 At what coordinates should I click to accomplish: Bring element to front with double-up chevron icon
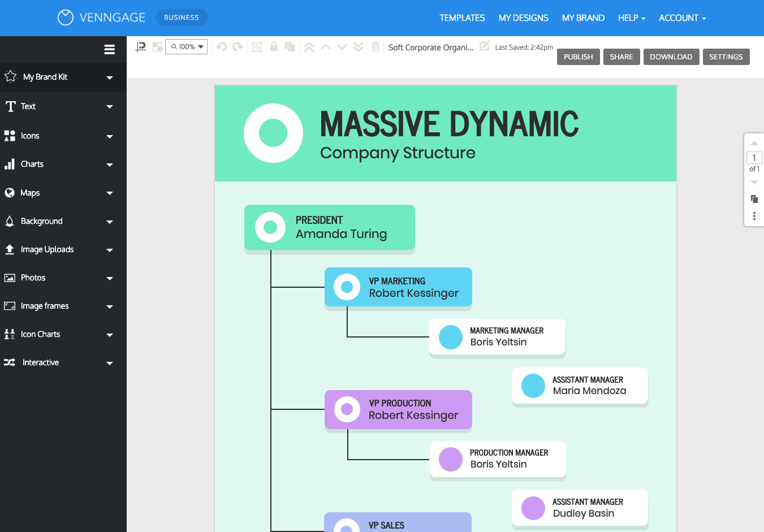click(309, 46)
